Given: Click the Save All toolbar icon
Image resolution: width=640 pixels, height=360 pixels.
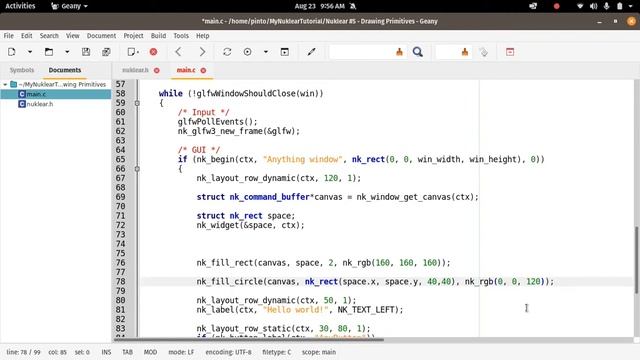Looking at the screenshot, I should pyautogui.click(x=106, y=52).
